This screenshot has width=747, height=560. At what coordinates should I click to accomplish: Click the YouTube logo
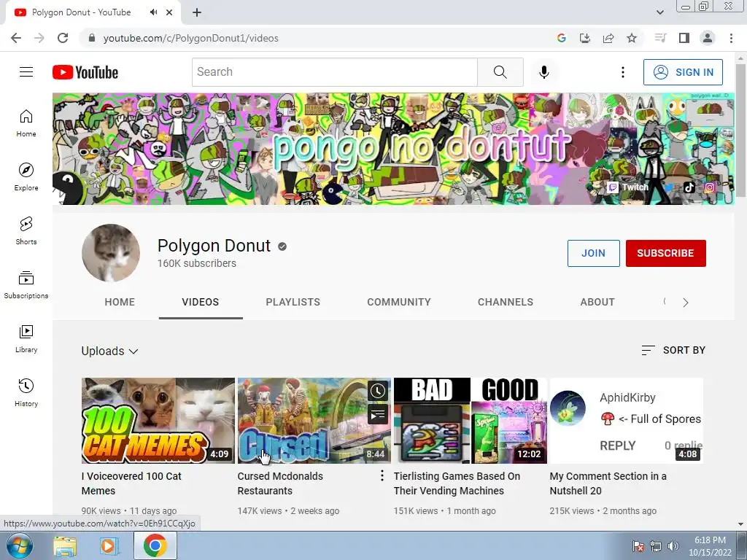pyautogui.click(x=85, y=72)
